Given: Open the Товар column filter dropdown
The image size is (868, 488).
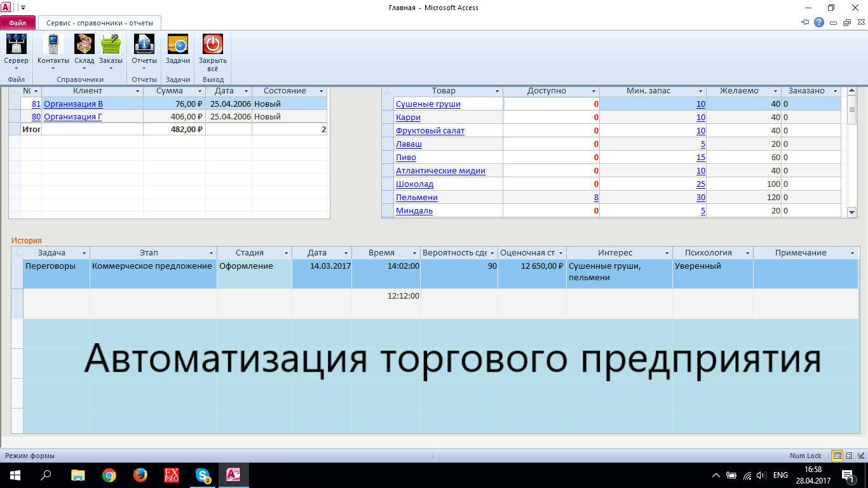Looking at the screenshot, I should [498, 91].
